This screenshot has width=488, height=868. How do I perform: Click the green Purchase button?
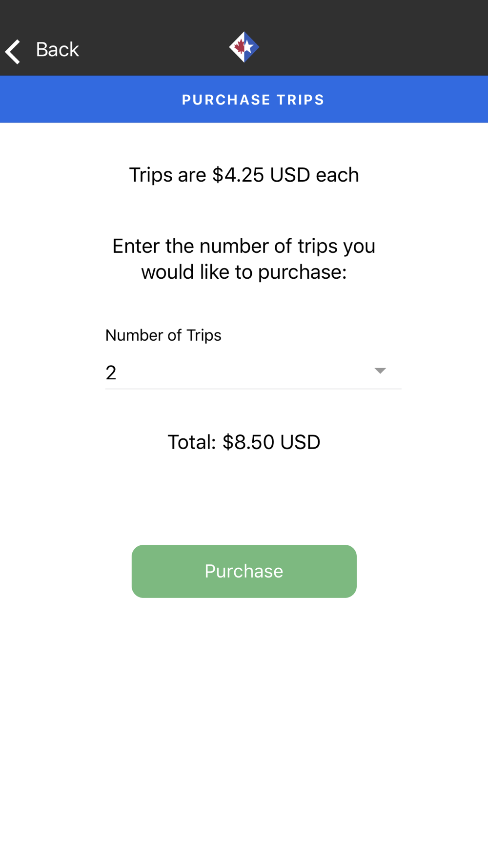point(244,571)
